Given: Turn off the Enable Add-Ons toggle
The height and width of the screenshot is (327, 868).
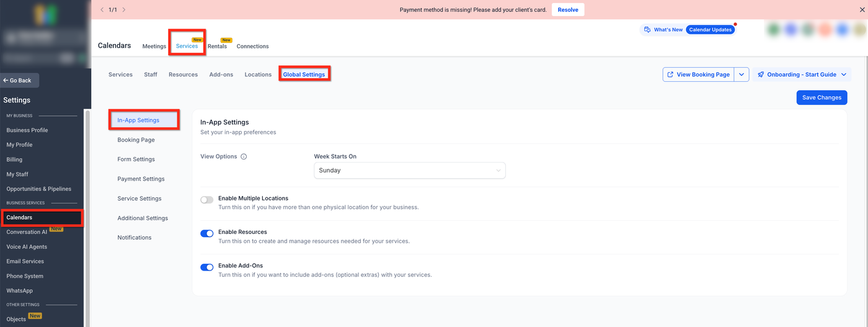Looking at the screenshot, I should 206,267.
